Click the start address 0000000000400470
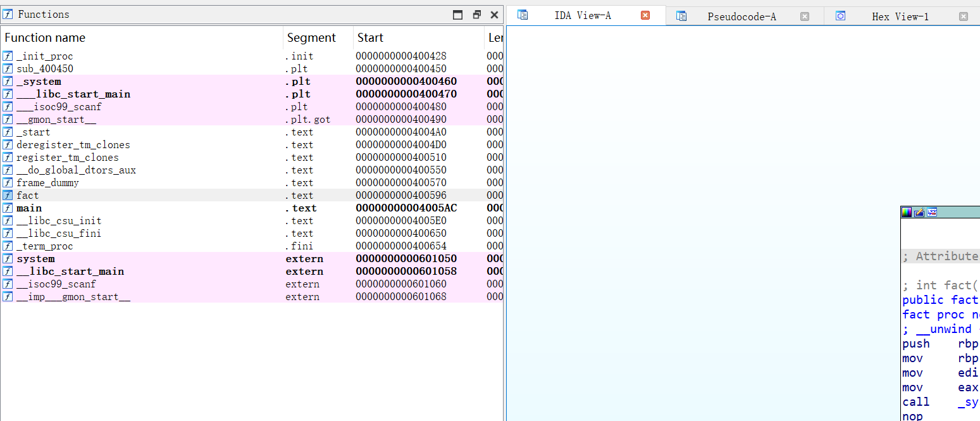The image size is (980, 421). [x=406, y=94]
